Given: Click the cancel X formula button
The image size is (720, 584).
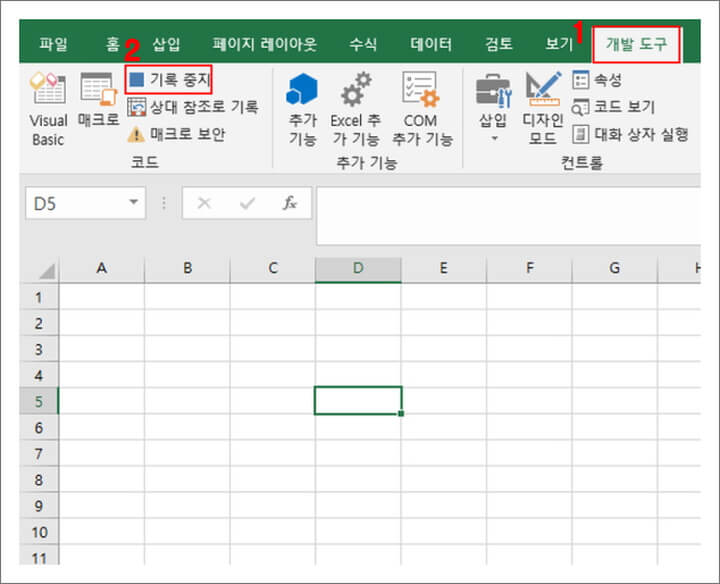Looking at the screenshot, I should [x=204, y=202].
